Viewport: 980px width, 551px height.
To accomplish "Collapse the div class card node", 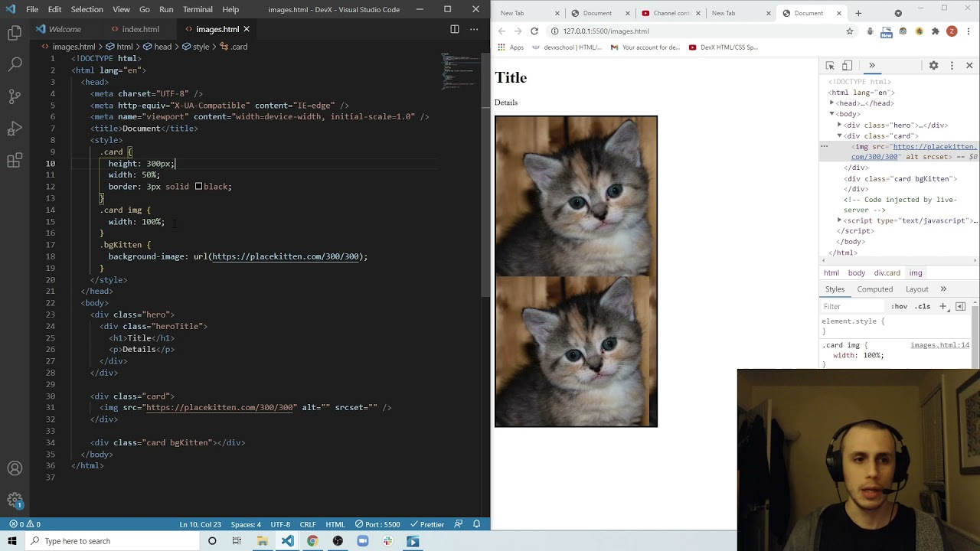I will (x=839, y=135).
